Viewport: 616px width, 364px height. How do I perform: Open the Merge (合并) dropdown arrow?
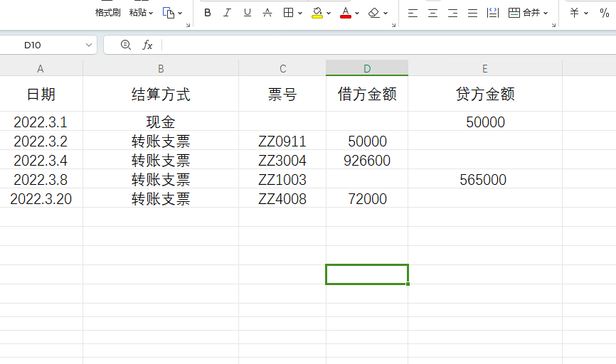(546, 13)
